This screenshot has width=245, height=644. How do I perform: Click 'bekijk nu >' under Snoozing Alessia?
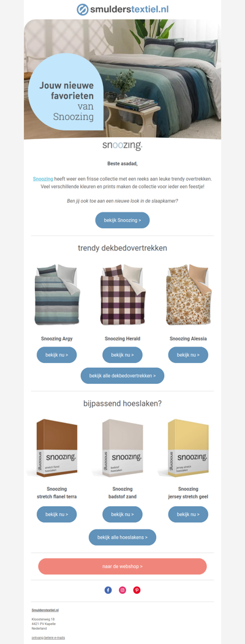click(188, 355)
